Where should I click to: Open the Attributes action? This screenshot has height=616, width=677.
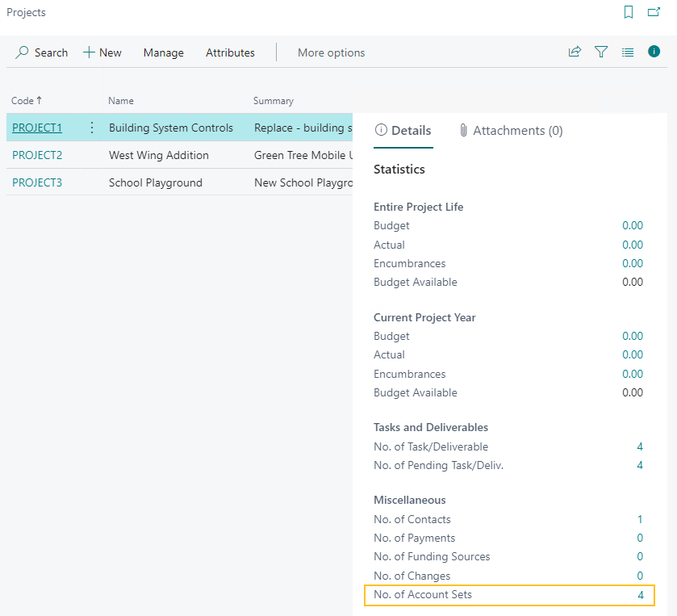click(x=230, y=52)
